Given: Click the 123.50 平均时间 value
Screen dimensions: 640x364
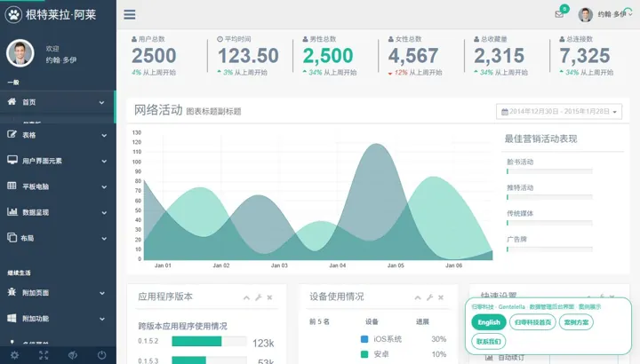Looking at the screenshot, I should [x=248, y=56].
